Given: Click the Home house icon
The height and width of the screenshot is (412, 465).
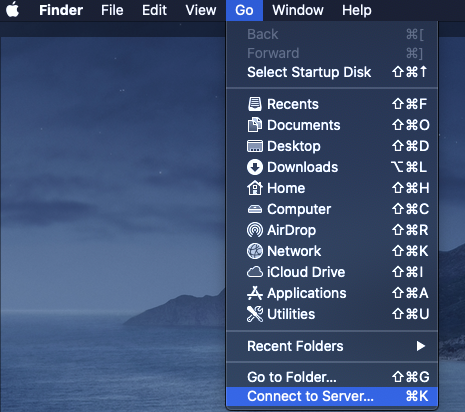Looking at the screenshot, I should [x=255, y=188].
